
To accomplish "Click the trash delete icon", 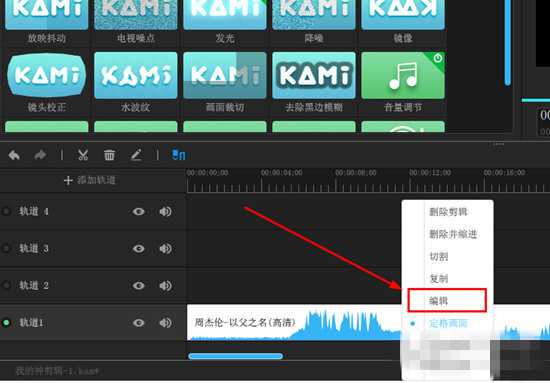I will (x=109, y=155).
